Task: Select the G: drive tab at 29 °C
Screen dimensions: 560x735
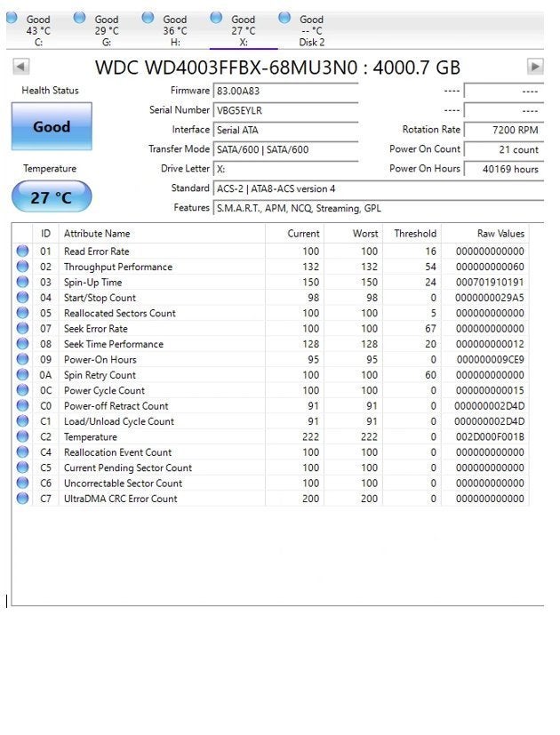Action: (x=107, y=30)
